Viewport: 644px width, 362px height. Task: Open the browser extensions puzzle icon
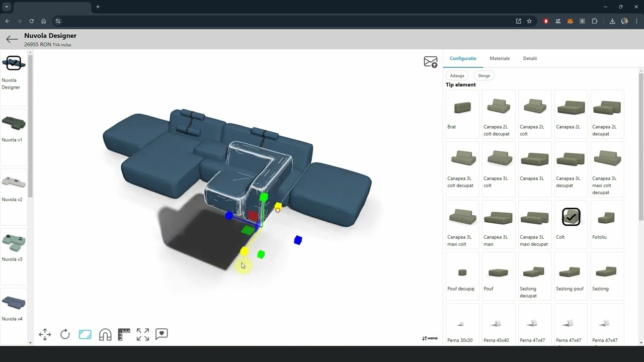click(x=594, y=21)
